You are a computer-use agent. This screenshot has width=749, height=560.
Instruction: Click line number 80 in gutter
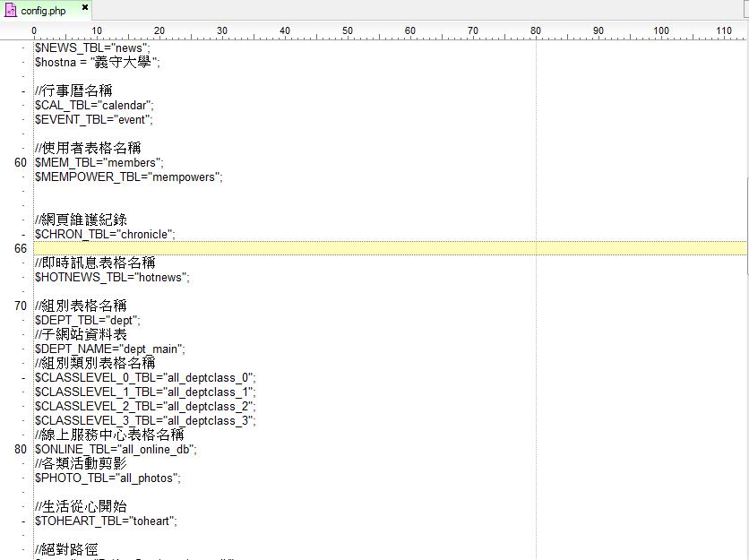[21, 449]
